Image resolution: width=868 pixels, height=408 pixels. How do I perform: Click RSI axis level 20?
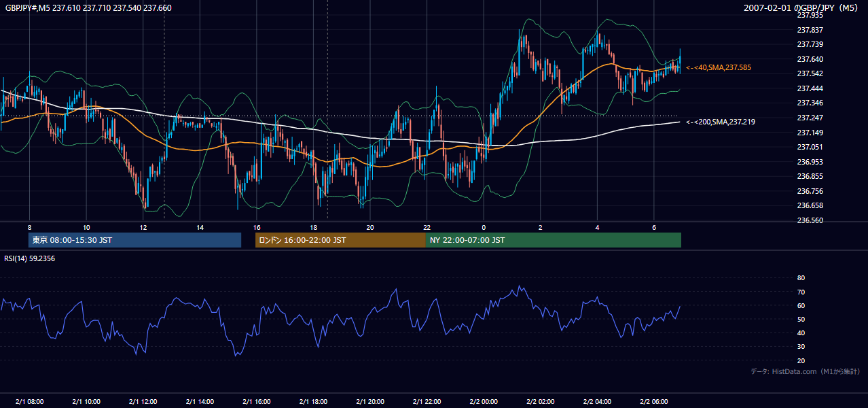pyautogui.click(x=801, y=361)
